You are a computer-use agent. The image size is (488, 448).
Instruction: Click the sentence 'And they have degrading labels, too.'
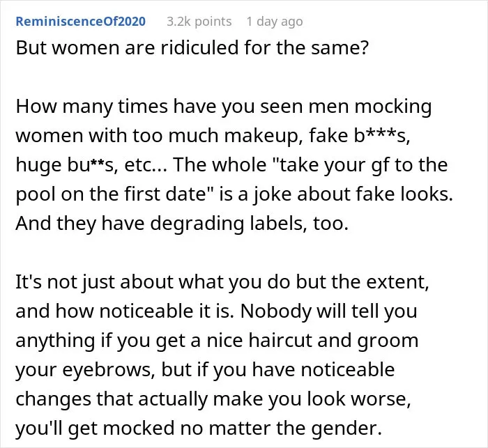tap(182, 224)
